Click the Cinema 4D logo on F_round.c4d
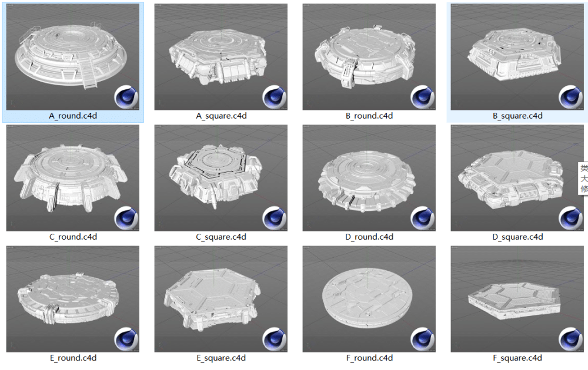The image size is (588, 370). click(422, 339)
